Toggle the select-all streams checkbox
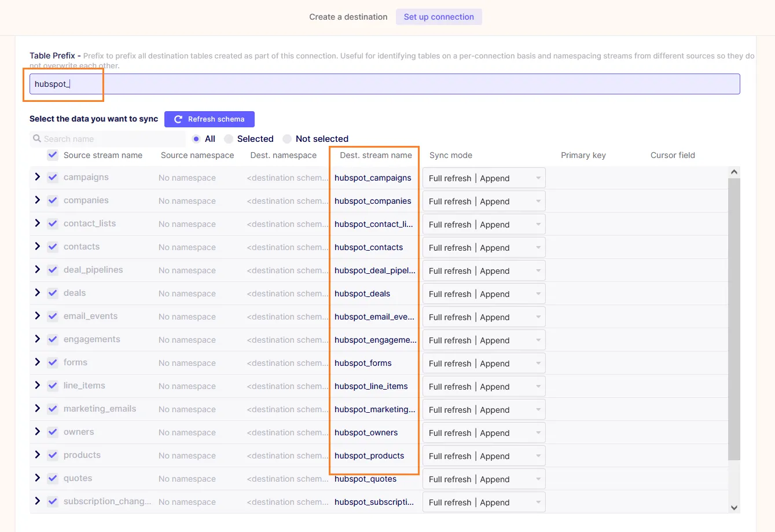The image size is (775, 532). [x=53, y=155]
